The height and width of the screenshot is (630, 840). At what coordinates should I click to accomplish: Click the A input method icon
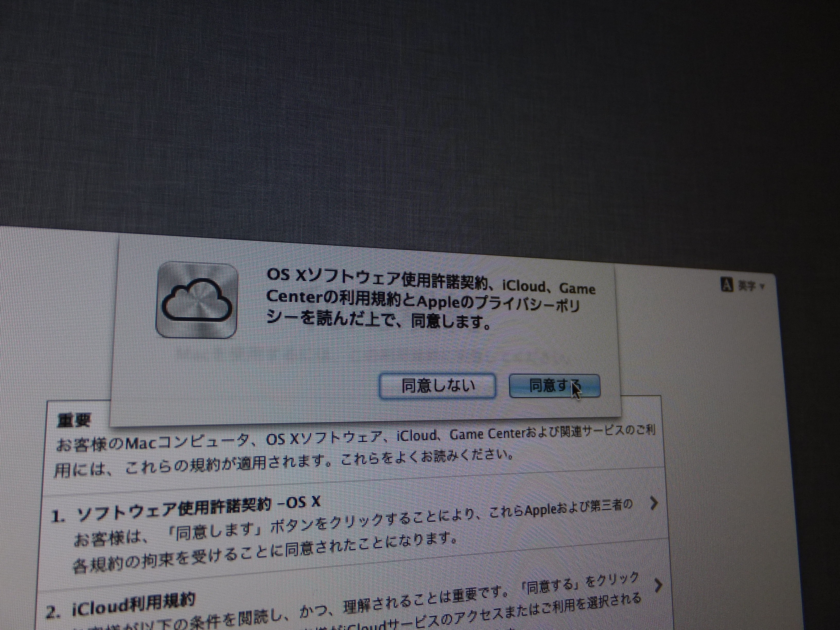[727, 284]
